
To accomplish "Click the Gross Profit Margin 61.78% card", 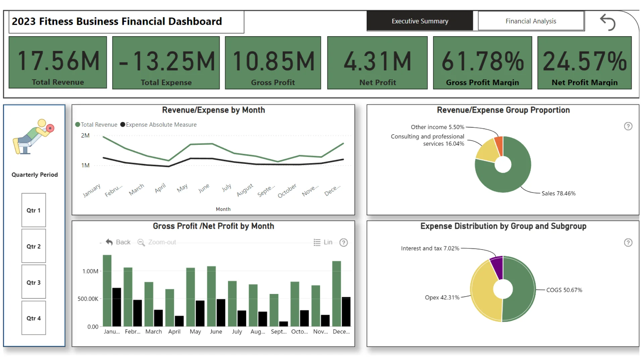I will tap(482, 63).
